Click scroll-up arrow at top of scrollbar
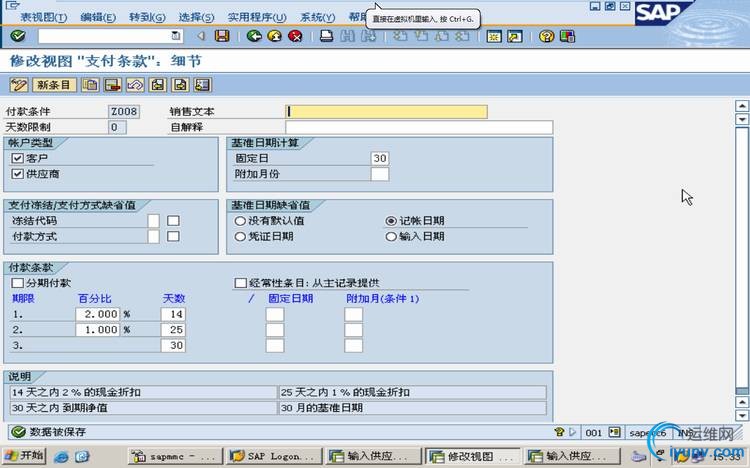Image resolution: width=750 pixels, height=468 pixels. click(x=742, y=106)
